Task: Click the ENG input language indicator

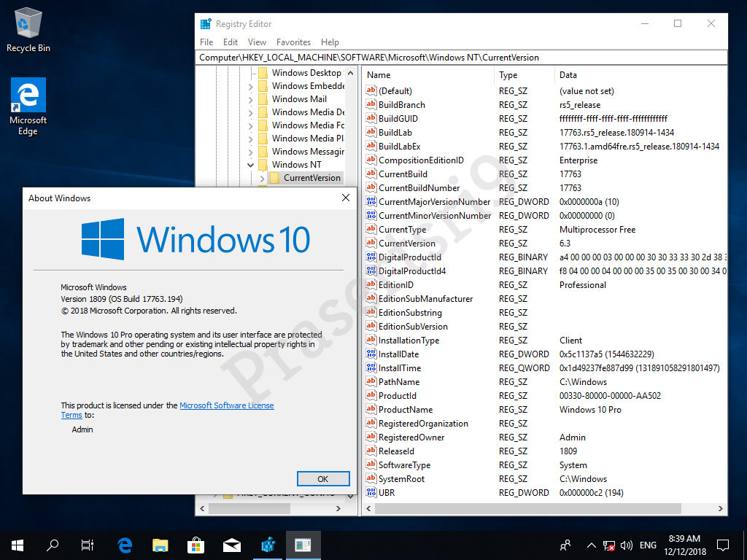Action: point(648,545)
